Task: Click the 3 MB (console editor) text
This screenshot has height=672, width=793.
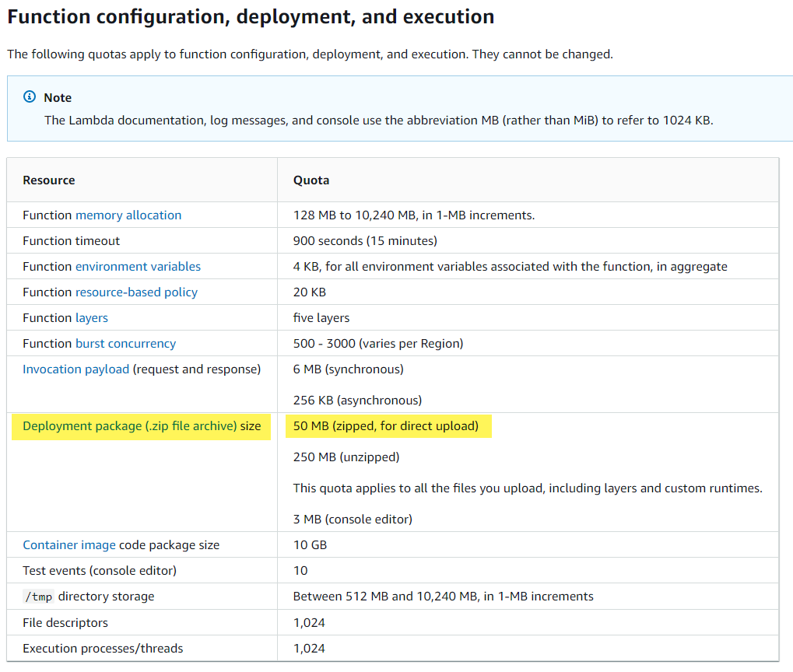Action: [353, 519]
